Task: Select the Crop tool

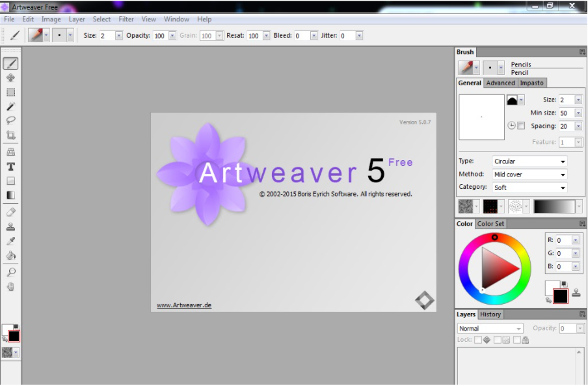Action: [x=10, y=134]
